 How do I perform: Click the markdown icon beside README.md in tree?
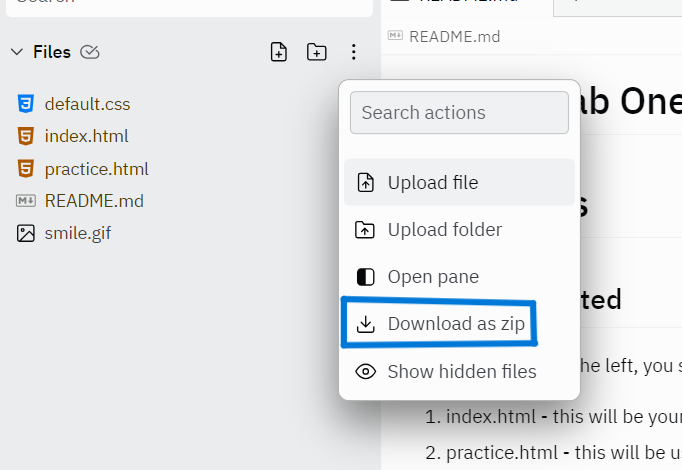coord(26,201)
